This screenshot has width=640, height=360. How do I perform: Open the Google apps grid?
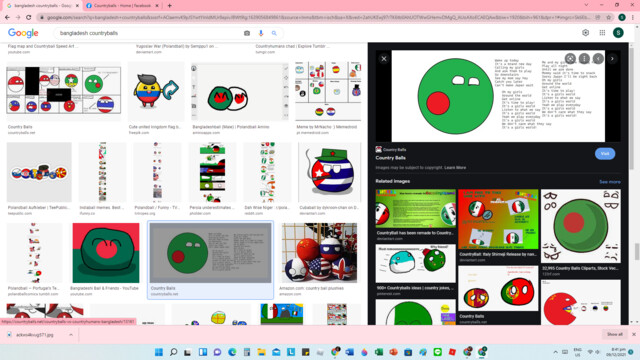(x=602, y=33)
